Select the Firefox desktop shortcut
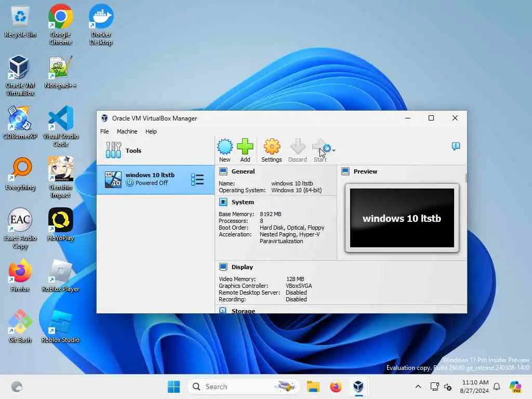The height and width of the screenshot is (399, 532). point(20,275)
